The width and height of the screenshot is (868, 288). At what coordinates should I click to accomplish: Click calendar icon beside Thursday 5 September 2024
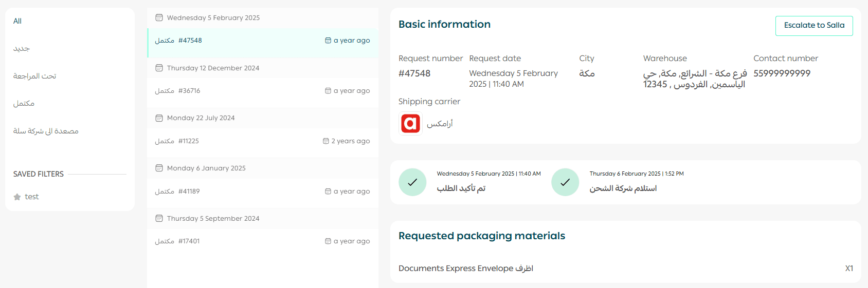[159, 219]
